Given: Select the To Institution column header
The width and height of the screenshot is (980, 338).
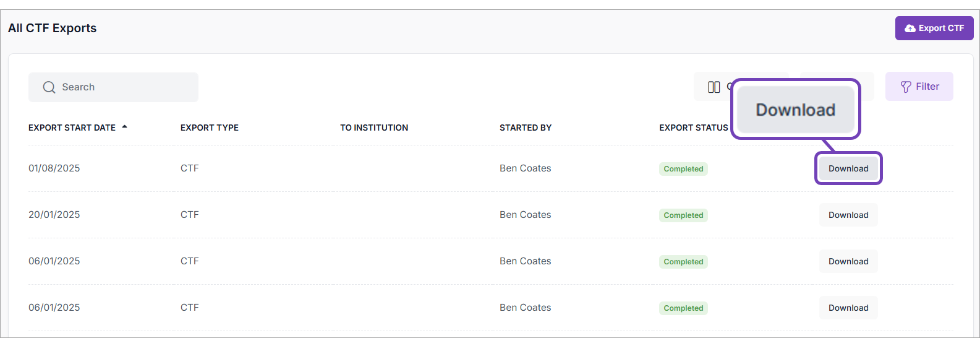Looking at the screenshot, I should (x=374, y=128).
